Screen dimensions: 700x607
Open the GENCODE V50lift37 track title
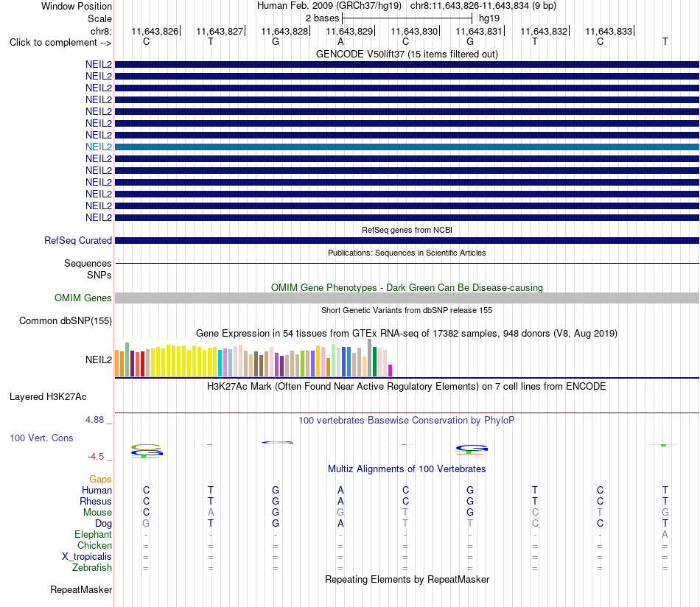(x=407, y=54)
